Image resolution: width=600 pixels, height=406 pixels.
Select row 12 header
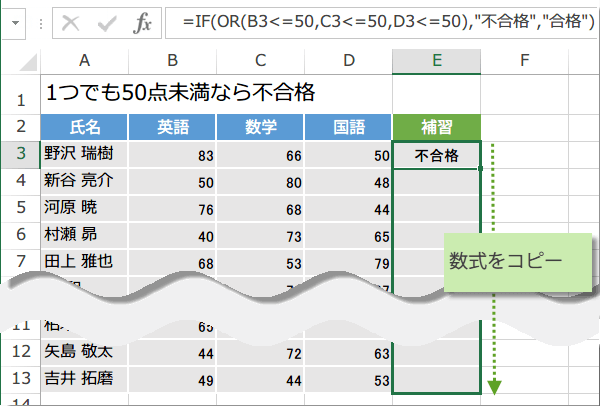click(21, 352)
